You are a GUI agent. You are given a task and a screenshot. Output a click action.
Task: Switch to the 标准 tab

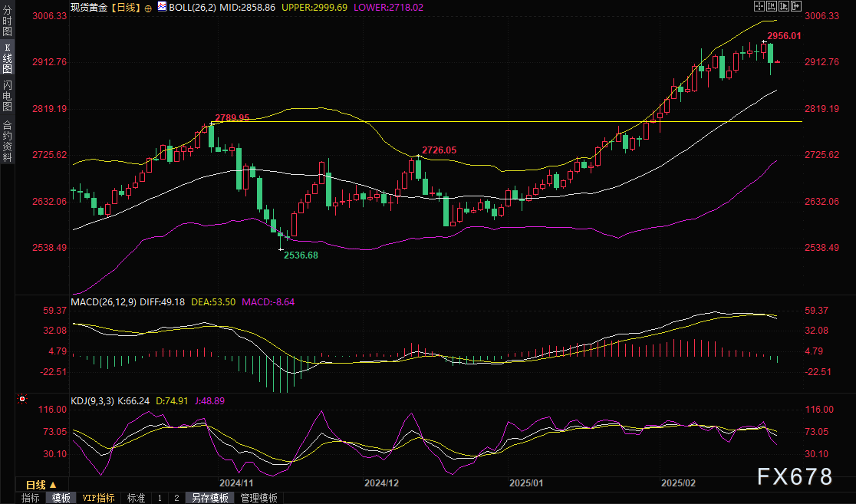(x=136, y=498)
